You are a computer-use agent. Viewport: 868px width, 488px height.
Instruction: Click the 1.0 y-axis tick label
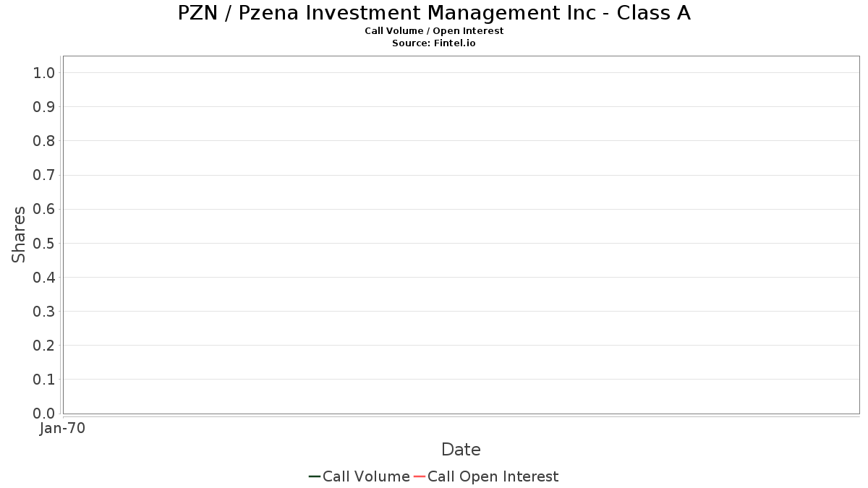44,72
